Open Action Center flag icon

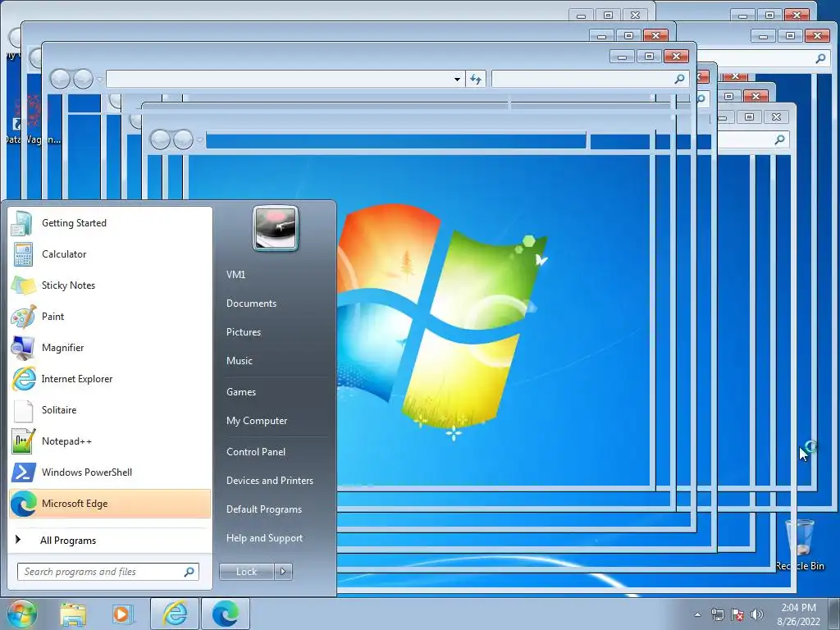point(737,614)
